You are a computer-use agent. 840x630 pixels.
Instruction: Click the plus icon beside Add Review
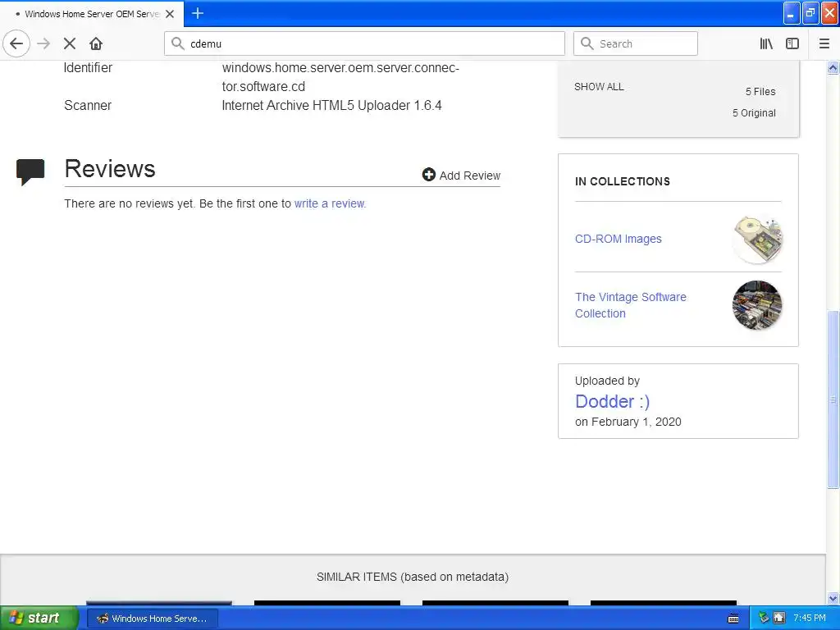(x=428, y=175)
